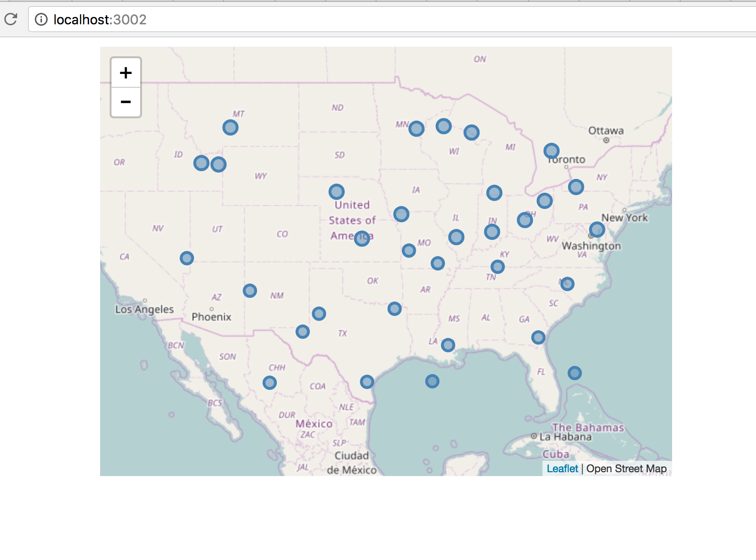Screen dimensions: 756x560
Task: Reload the page with the refresh icon
Action: [10, 19]
